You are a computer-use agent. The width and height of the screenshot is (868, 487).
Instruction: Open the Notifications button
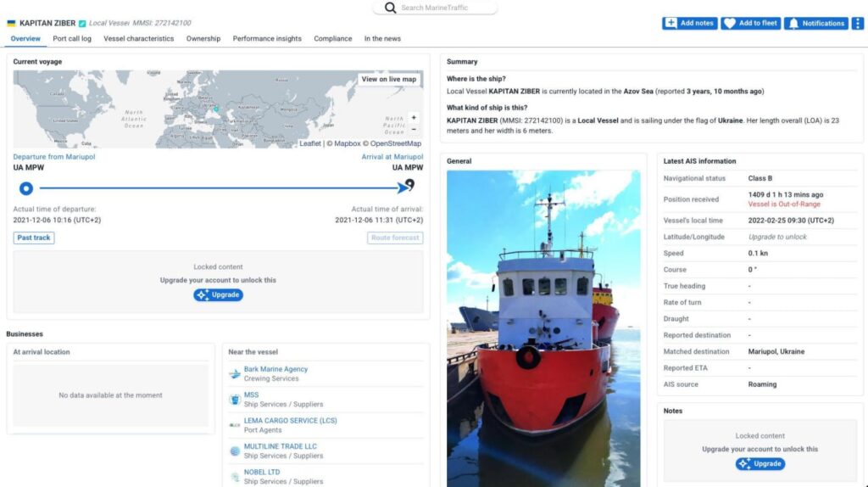(x=816, y=23)
